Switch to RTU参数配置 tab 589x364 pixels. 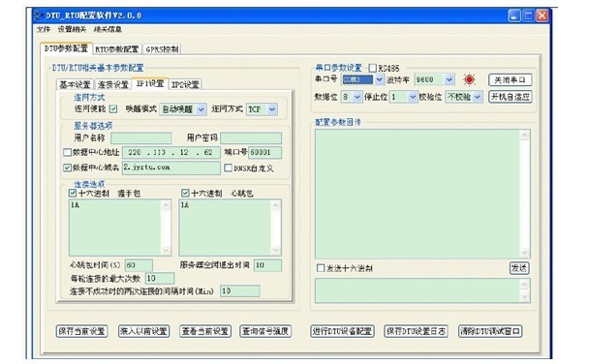click(117, 49)
